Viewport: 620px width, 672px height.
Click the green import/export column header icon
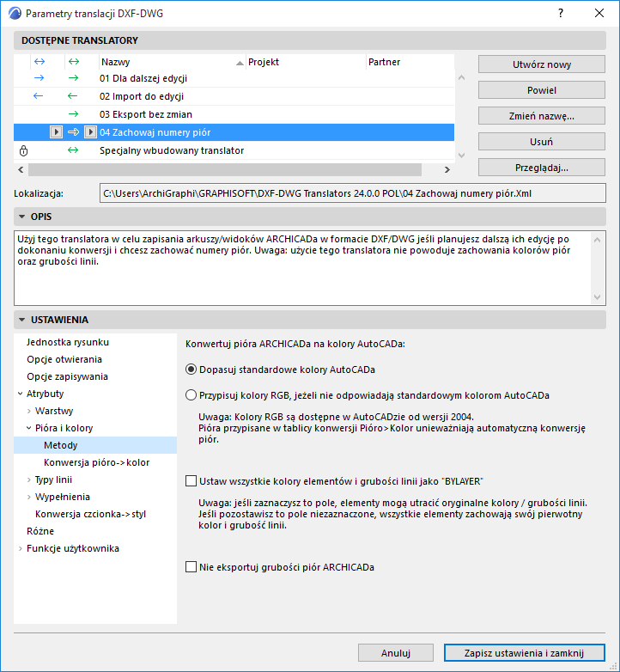pyautogui.click(x=74, y=62)
